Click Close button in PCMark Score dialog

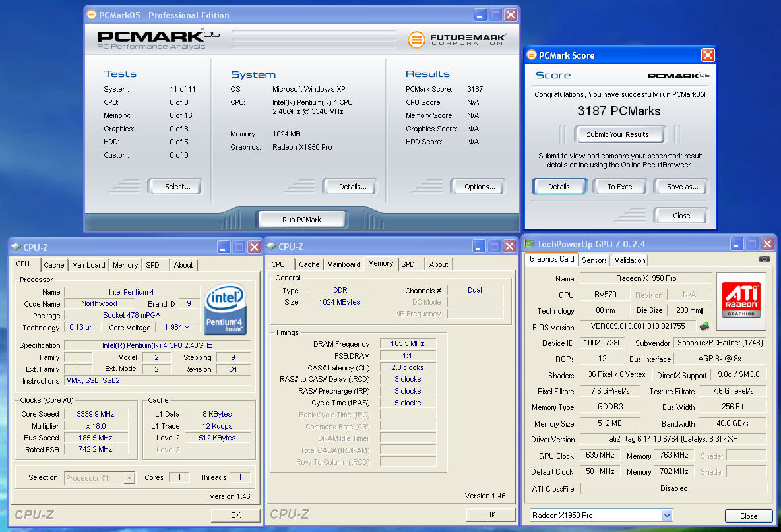coord(681,216)
